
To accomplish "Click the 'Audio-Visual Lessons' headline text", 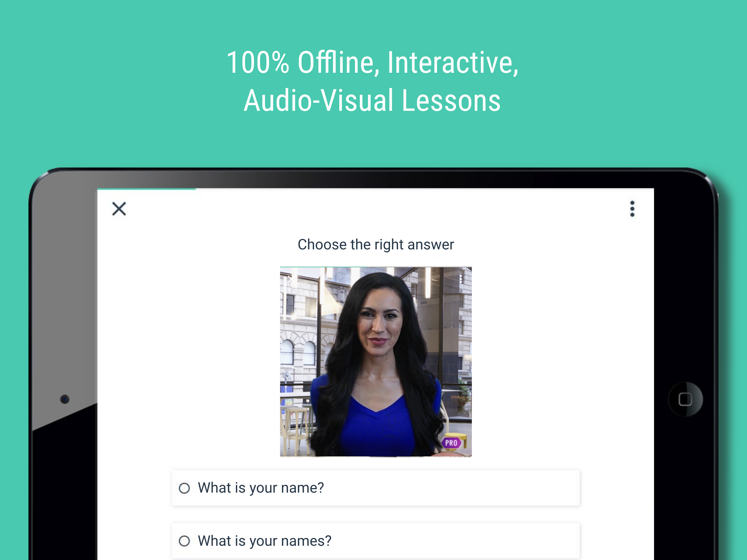I will point(372,100).
